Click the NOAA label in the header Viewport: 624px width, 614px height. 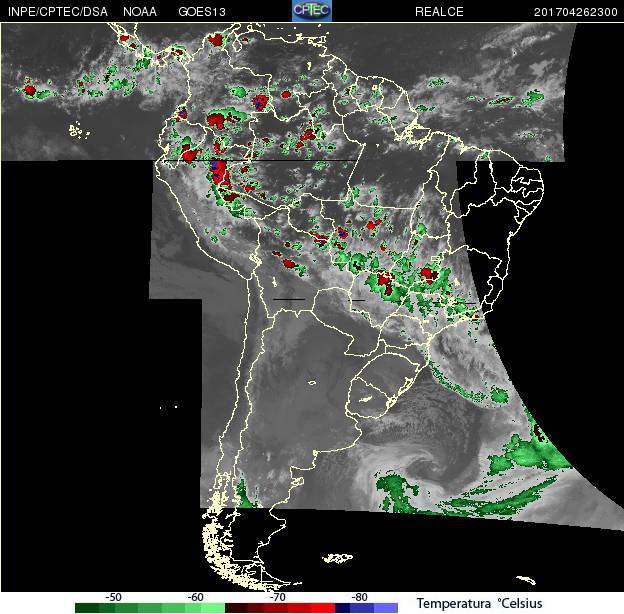click(140, 12)
